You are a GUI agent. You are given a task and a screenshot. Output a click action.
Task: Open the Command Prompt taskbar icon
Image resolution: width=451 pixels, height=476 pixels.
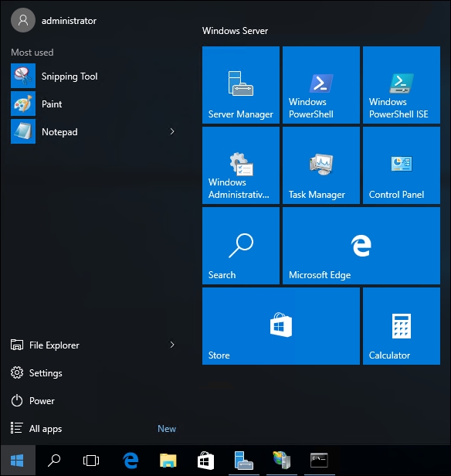pyautogui.click(x=319, y=461)
